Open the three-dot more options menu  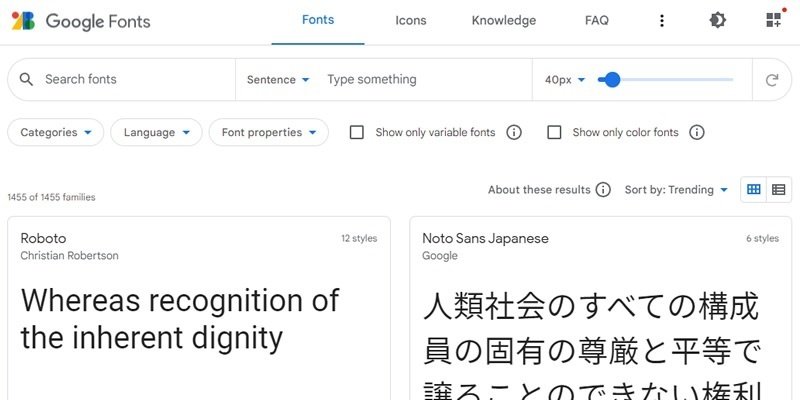[662, 21]
